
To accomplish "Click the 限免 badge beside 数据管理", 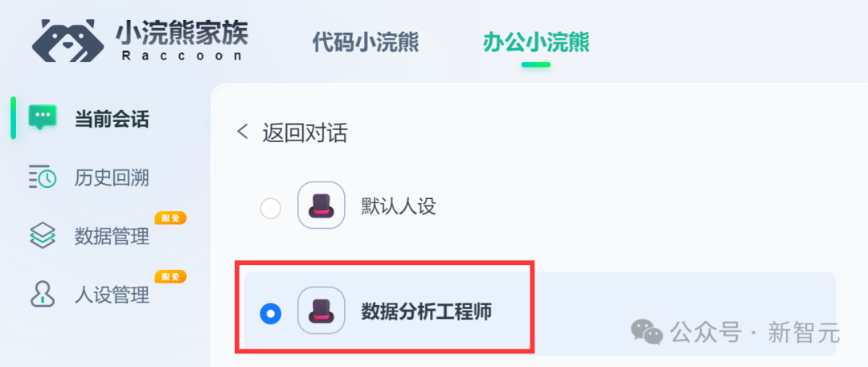I will (170, 218).
